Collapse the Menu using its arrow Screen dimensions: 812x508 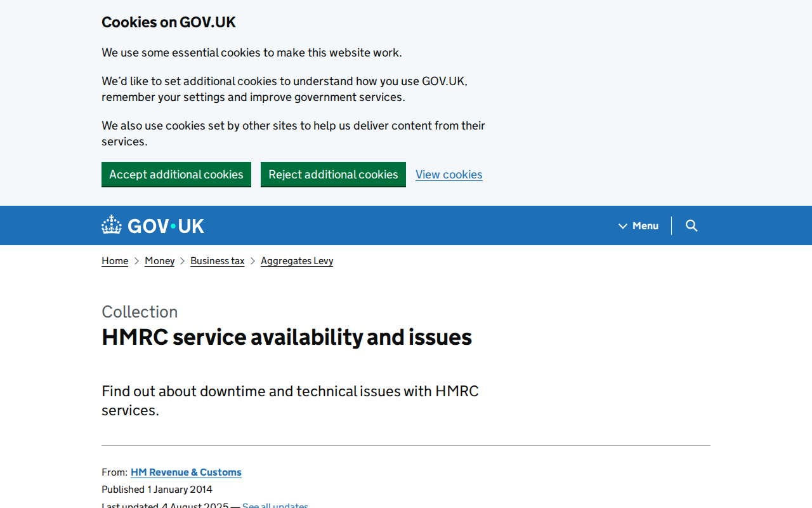coord(622,225)
